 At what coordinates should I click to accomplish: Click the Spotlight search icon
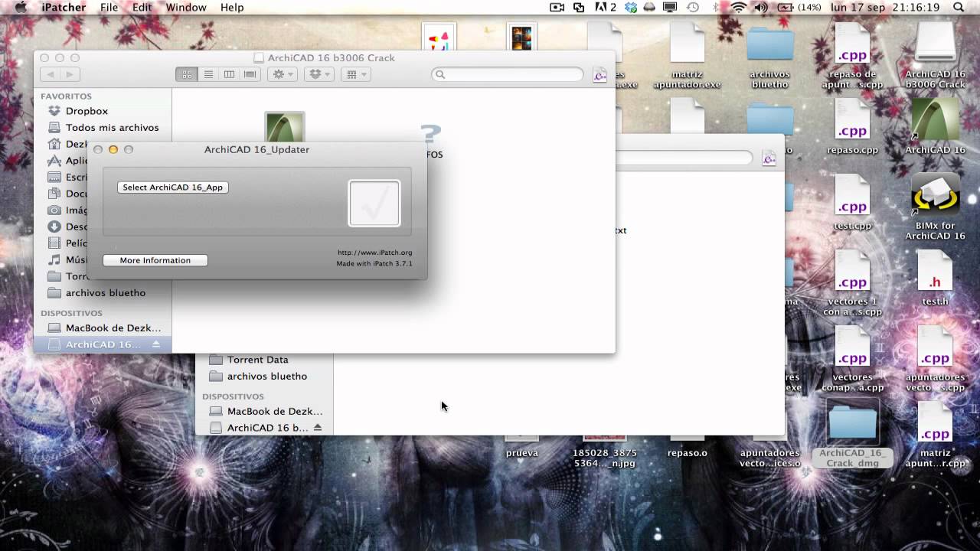(x=959, y=8)
